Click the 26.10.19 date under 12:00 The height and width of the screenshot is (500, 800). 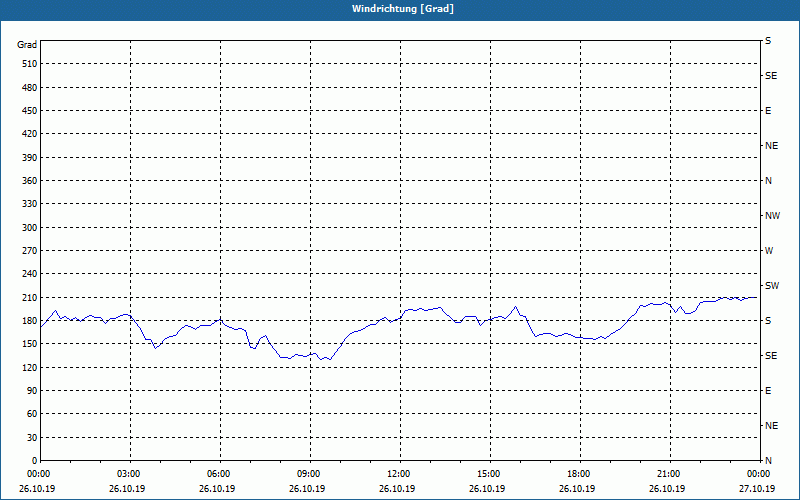pos(397,489)
